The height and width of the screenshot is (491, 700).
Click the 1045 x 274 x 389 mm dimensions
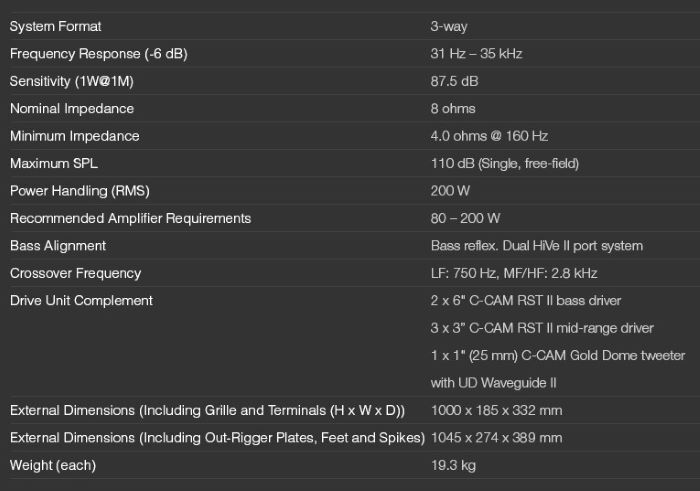click(x=496, y=437)
